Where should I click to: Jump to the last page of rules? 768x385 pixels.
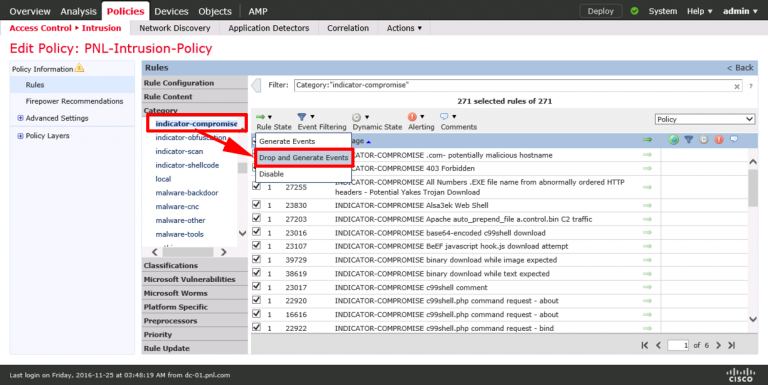731,345
